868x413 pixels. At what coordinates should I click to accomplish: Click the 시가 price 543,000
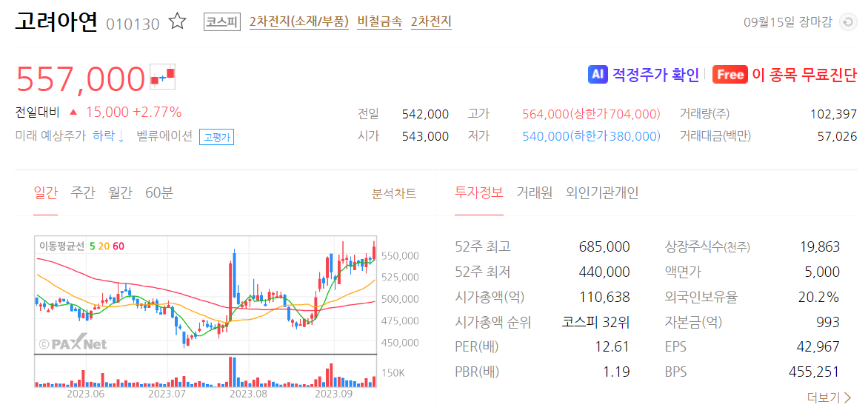pos(425,136)
